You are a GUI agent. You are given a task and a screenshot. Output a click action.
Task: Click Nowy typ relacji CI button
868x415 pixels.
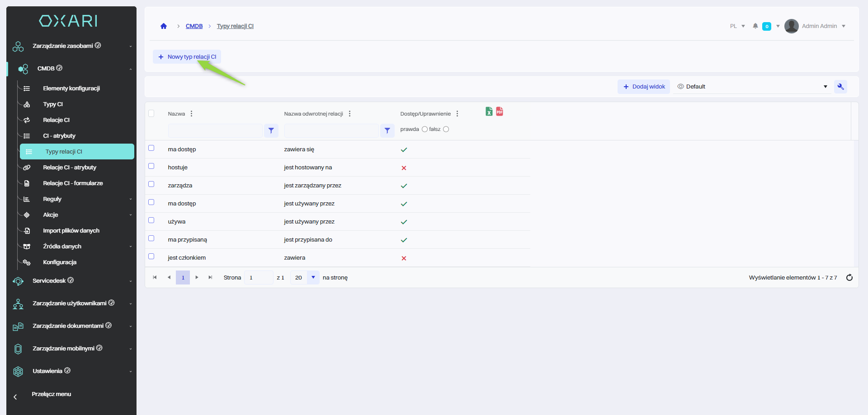point(187,57)
